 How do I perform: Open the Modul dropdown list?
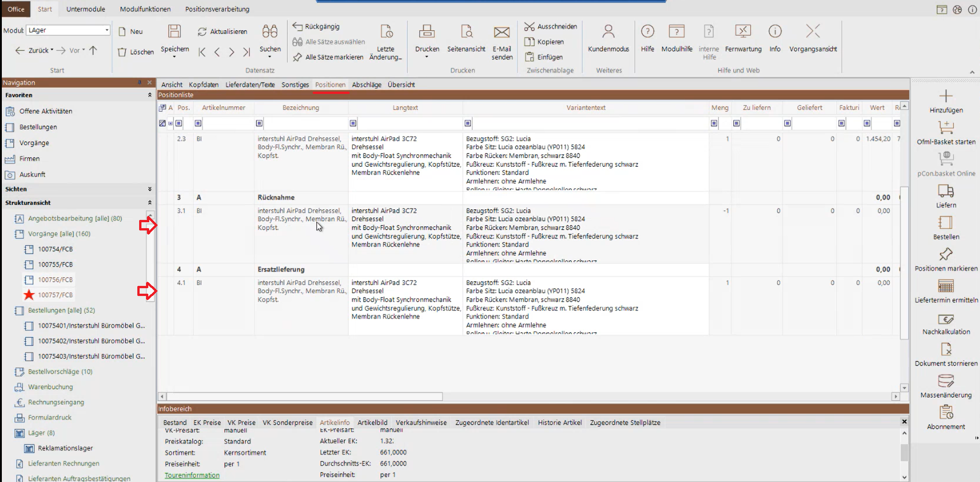click(107, 30)
